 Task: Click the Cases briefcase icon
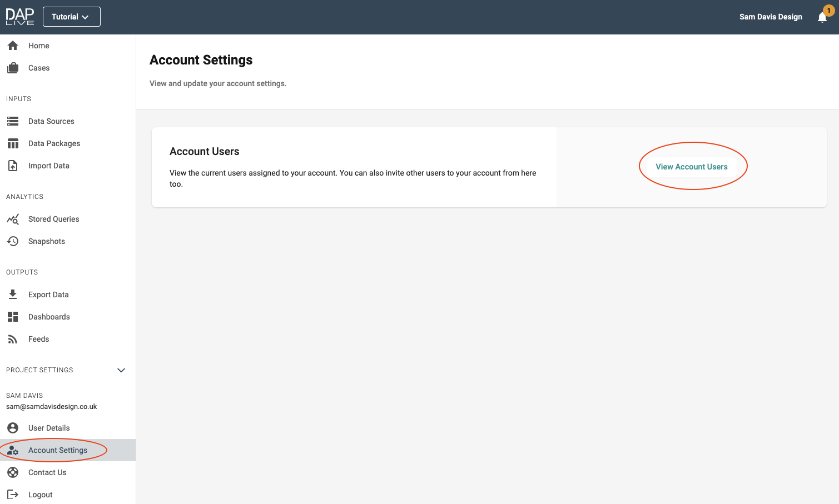click(x=13, y=68)
